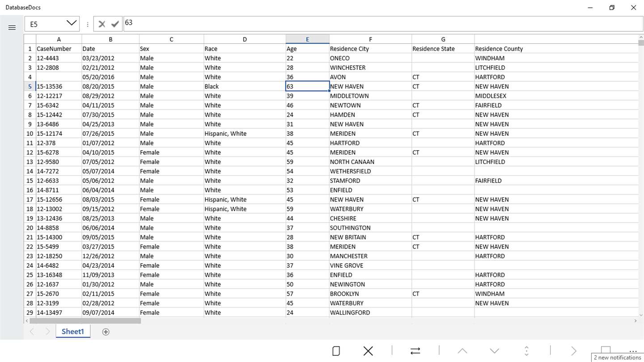Click the ONECO city cell
This screenshot has height=362, width=644.
coord(370,58)
